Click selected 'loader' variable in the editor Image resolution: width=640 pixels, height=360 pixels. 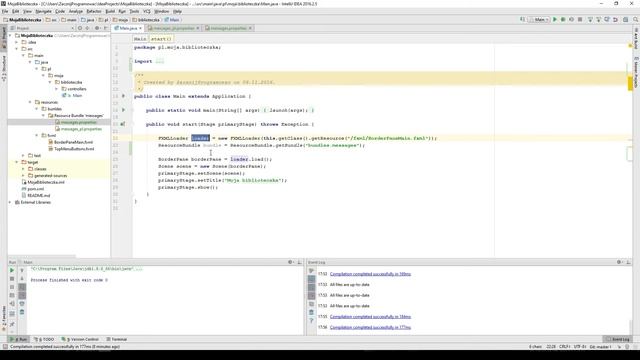[200, 138]
